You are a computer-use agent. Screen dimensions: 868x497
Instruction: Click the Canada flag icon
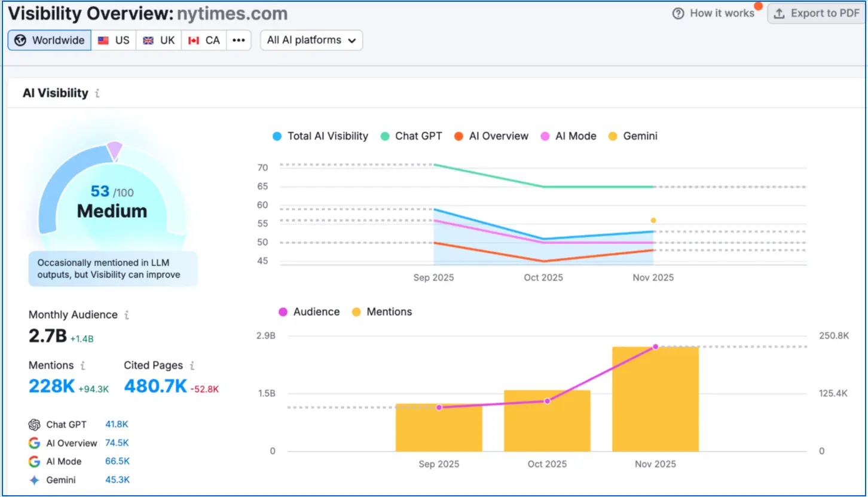pyautogui.click(x=194, y=41)
